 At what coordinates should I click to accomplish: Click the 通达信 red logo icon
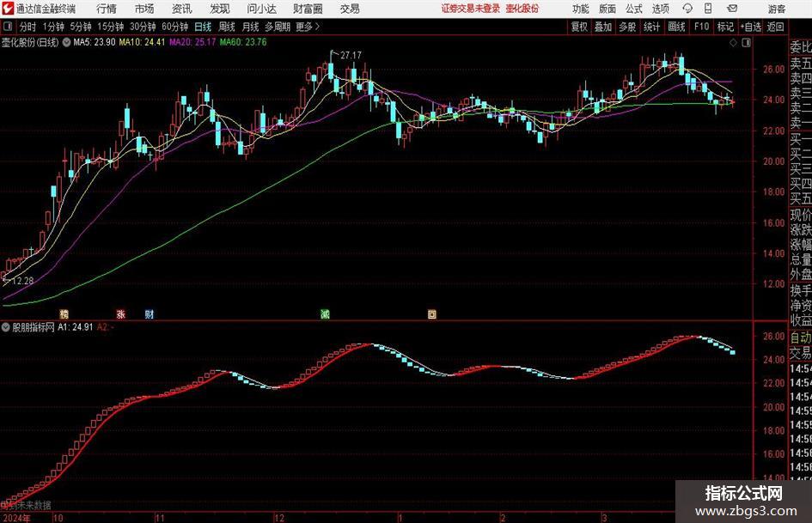pyautogui.click(x=7, y=9)
